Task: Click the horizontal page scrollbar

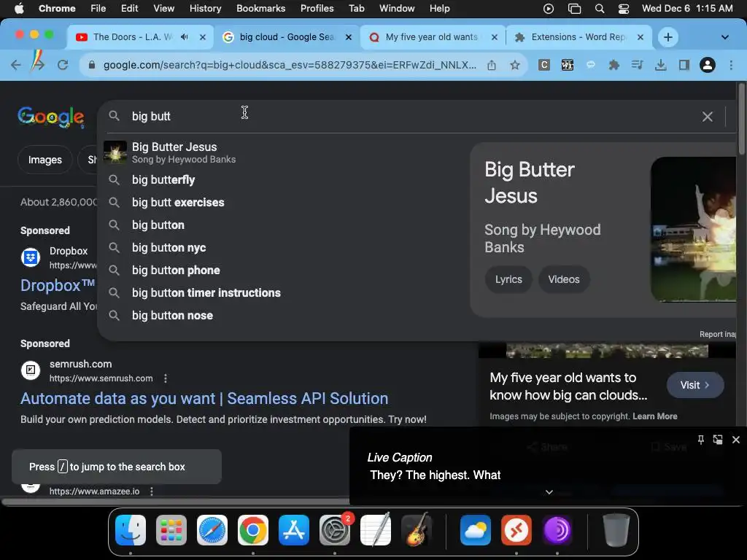Action: 177,502
